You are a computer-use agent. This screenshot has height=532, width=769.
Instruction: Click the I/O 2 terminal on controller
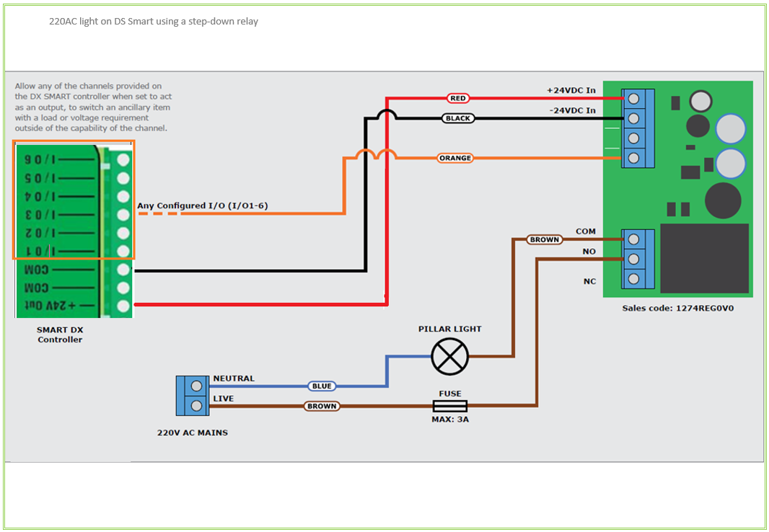[123, 233]
